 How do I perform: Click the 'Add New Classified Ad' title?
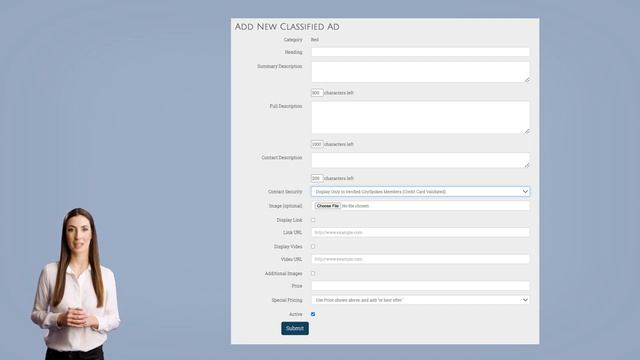tap(287, 27)
